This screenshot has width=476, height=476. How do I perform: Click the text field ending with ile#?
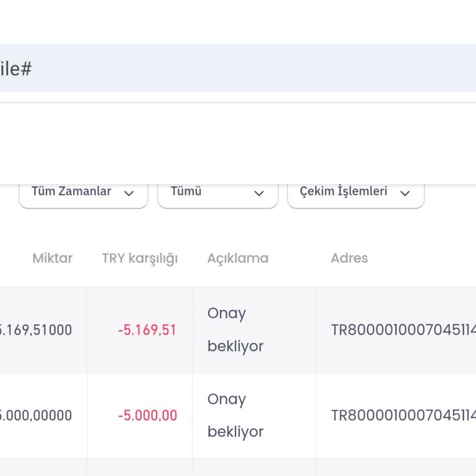tap(238, 68)
